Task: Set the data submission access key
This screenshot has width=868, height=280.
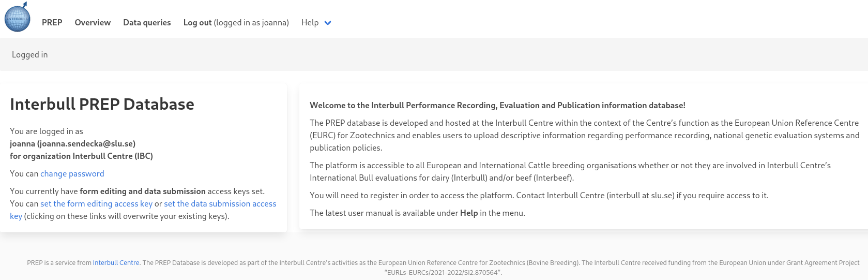Action: pyautogui.click(x=220, y=204)
